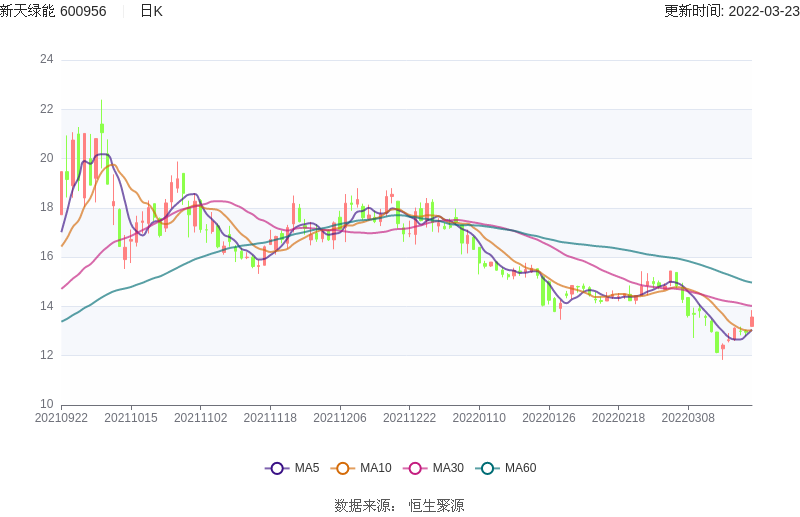The height and width of the screenshot is (517, 800).
Task: Open the 恒生聚源 data source text
Action: [x=436, y=506]
